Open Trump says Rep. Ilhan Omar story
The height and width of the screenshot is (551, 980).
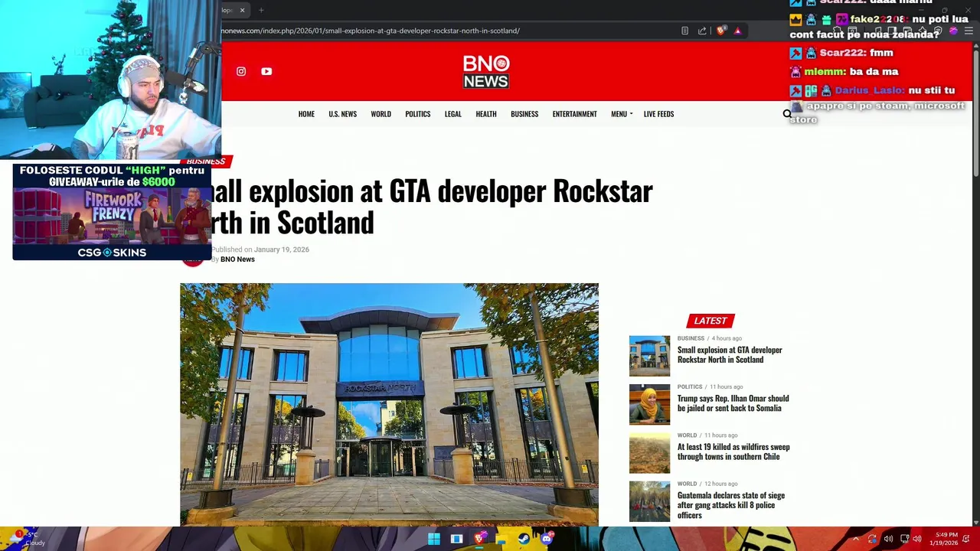coord(733,403)
